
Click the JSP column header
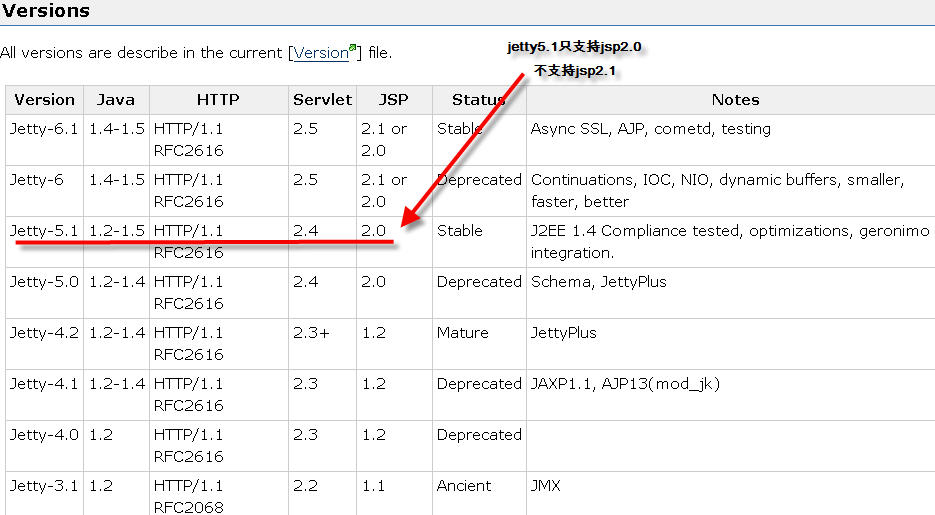[394, 100]
